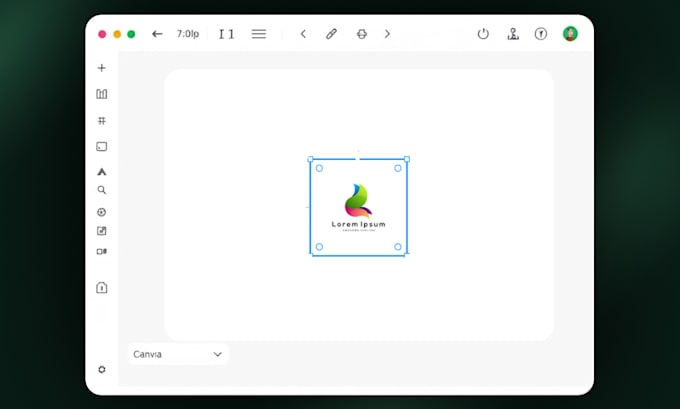
Task: Click the circular target icon in the sidebar
Action: coord(101,212)
